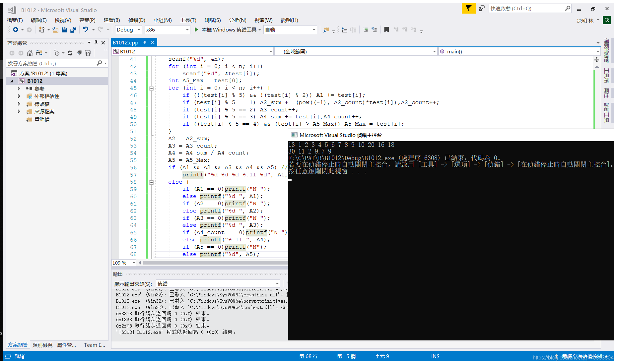Switch to the 類別檢視 bottom tab
The image size is (617, 364).
click(42, 345)
